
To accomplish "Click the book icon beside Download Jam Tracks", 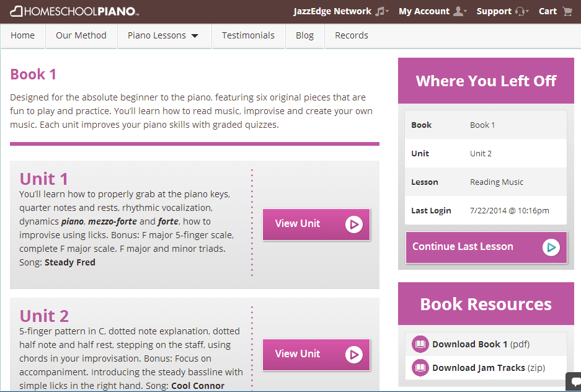I will [x=420, y=368].
